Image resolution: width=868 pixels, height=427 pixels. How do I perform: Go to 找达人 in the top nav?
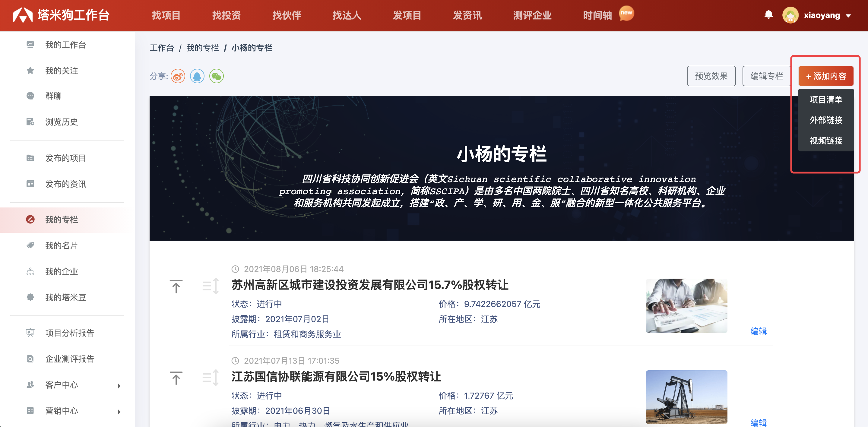(347, 15)
